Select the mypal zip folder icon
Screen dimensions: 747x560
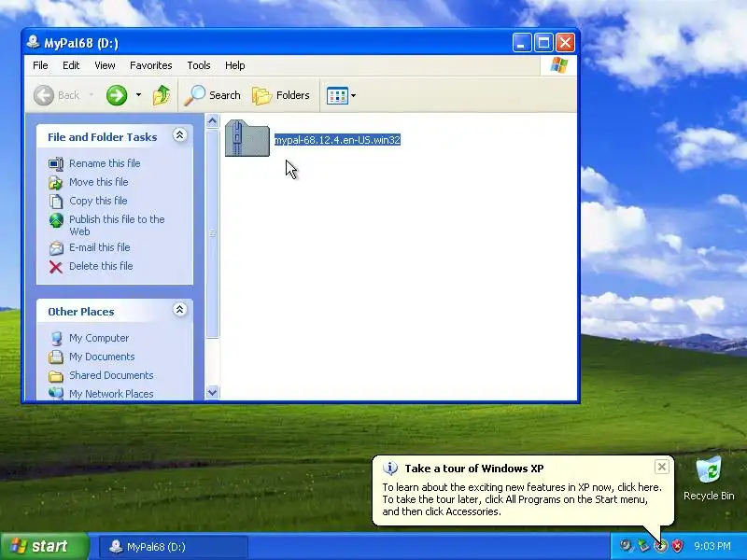click(247, 138)
